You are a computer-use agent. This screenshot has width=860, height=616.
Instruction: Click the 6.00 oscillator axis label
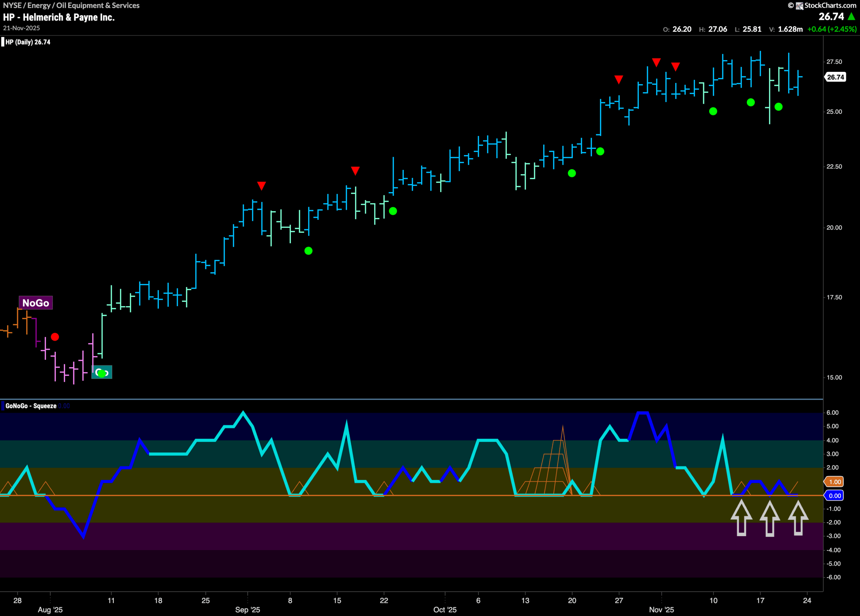click(x=832, y=413)
